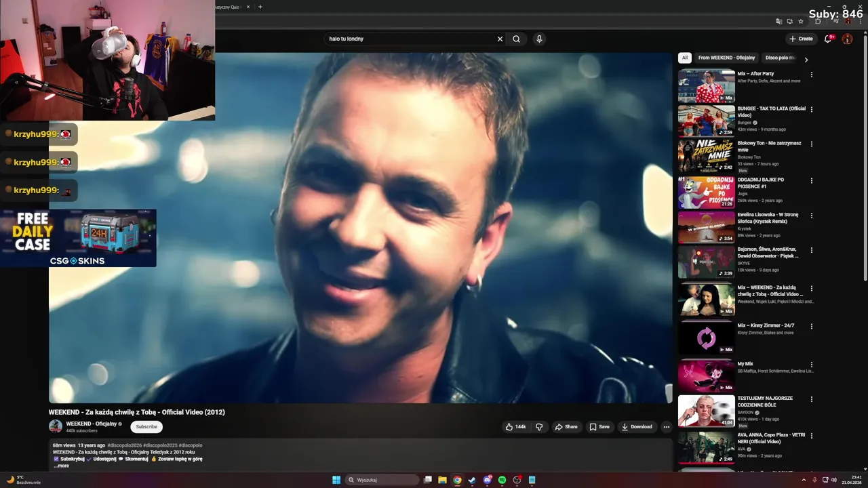Open options for Mix – Kinny Zimmer
The image size is (868, 488).
click(812, 326)
